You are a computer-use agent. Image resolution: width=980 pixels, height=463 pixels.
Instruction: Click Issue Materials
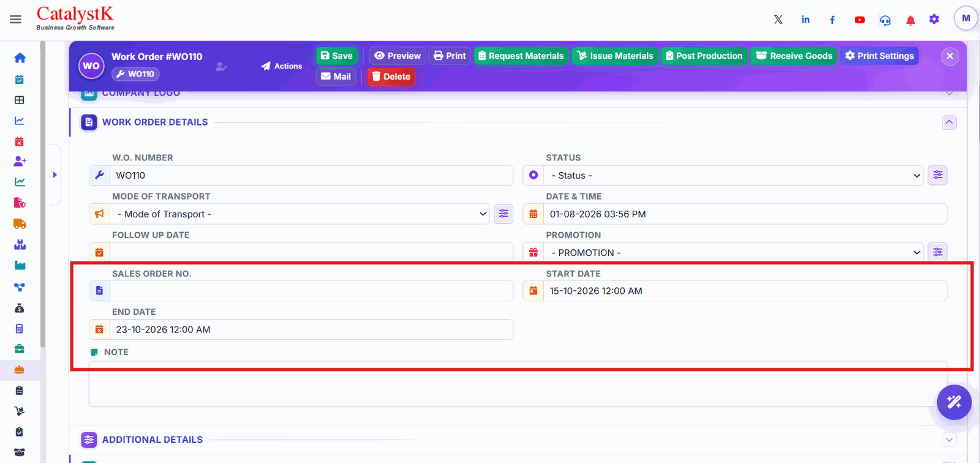point(616,56)
